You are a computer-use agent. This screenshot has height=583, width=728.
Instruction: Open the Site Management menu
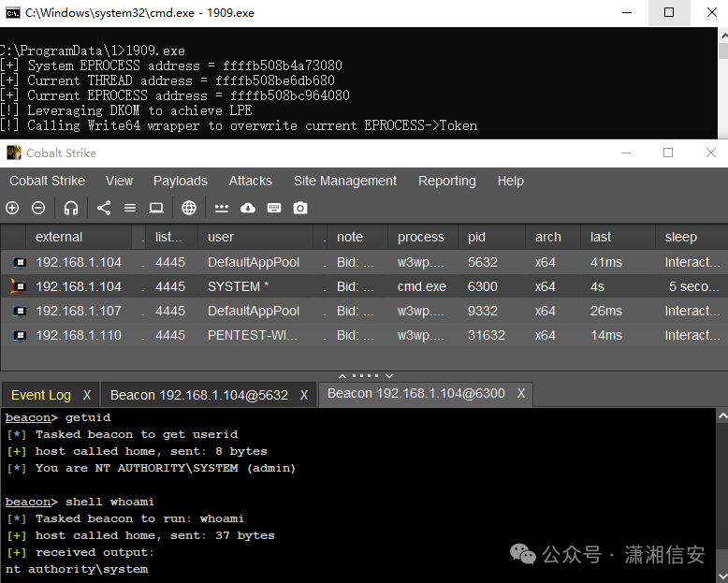pos(345,181)
